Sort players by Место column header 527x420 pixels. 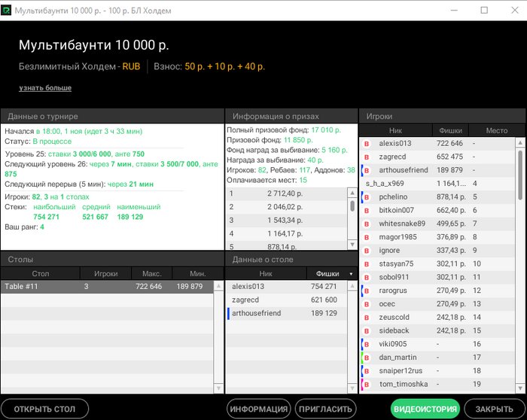tap(496, 131)
